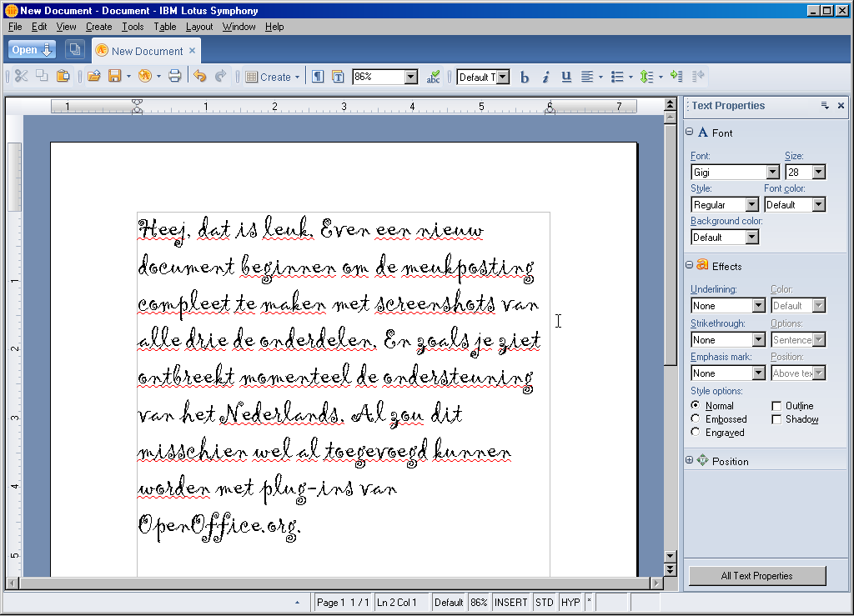Open the Default T paragraph style dropdown
The height and width of the screenshot is (616, 854).
(x=503, y=77)
